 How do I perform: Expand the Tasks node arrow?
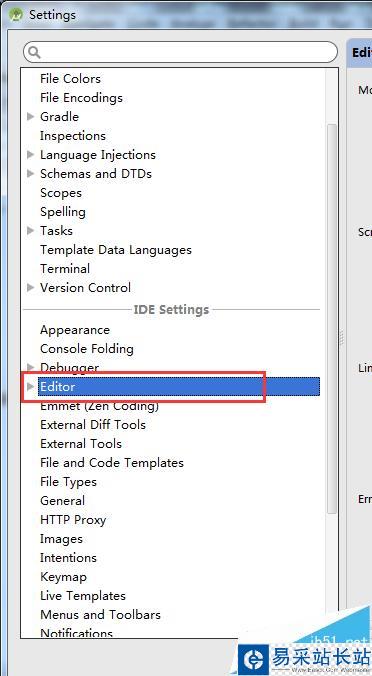tap(30, 230)
